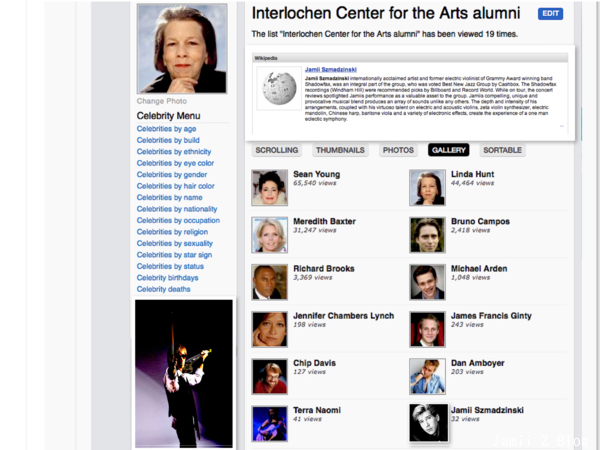This screenshot has width=600, height=450.
Task: Switch to the Scrolling view tab
Action: (277, 150)
